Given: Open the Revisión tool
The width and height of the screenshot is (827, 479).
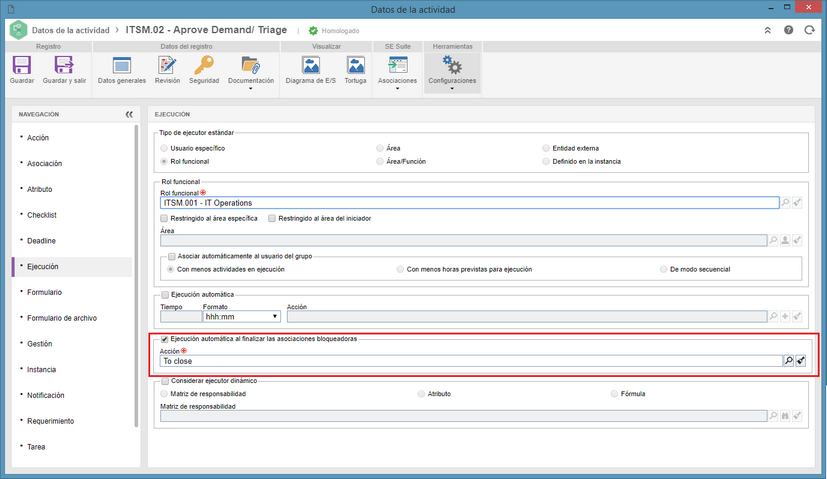Looking at the screenshot, I should point(167,65).
